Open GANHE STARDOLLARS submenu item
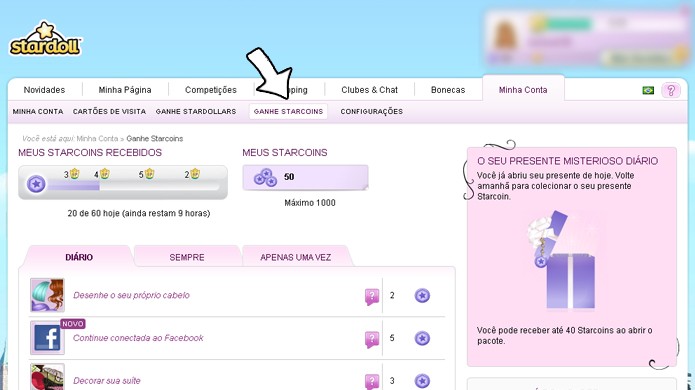This screenshot has width=695, height=390. (x=196, y=112)
